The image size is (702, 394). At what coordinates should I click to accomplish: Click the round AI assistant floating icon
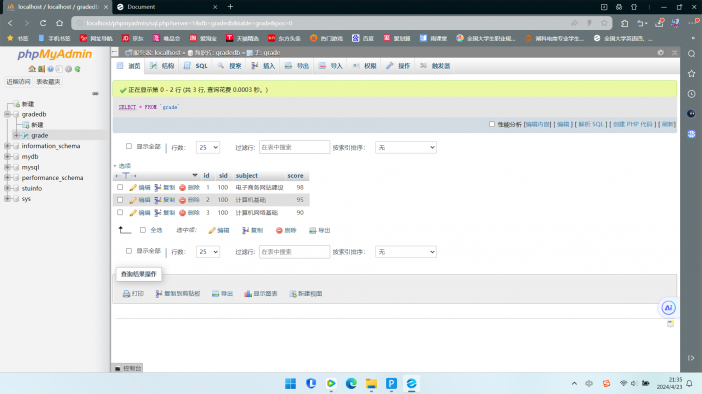tap(668, 308)
